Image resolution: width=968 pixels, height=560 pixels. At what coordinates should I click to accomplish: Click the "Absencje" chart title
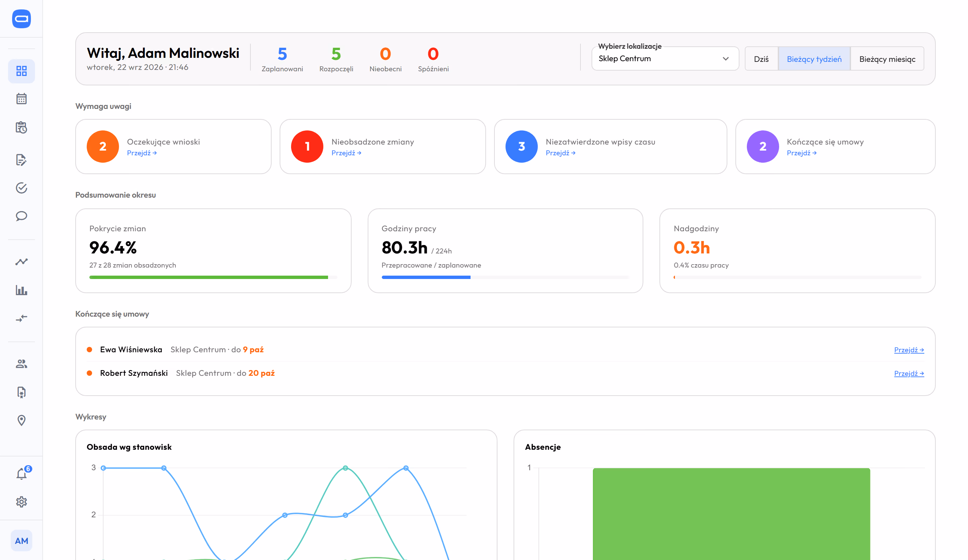pyautogui.click(x=543, y=447)
